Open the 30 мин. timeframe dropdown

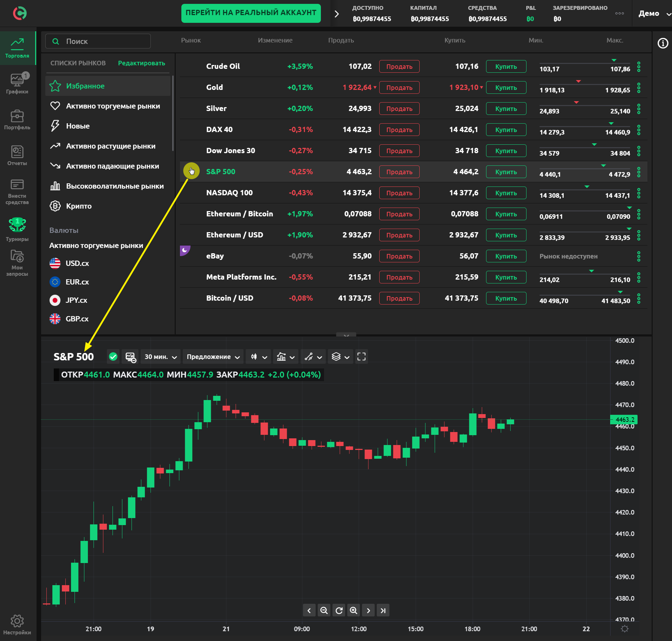(161, 357)
